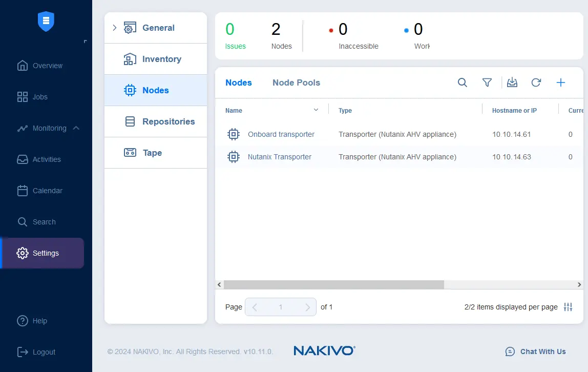588x372 pixels.
Task: Click IP address 10.10.14.63
Action: (512, 157)
